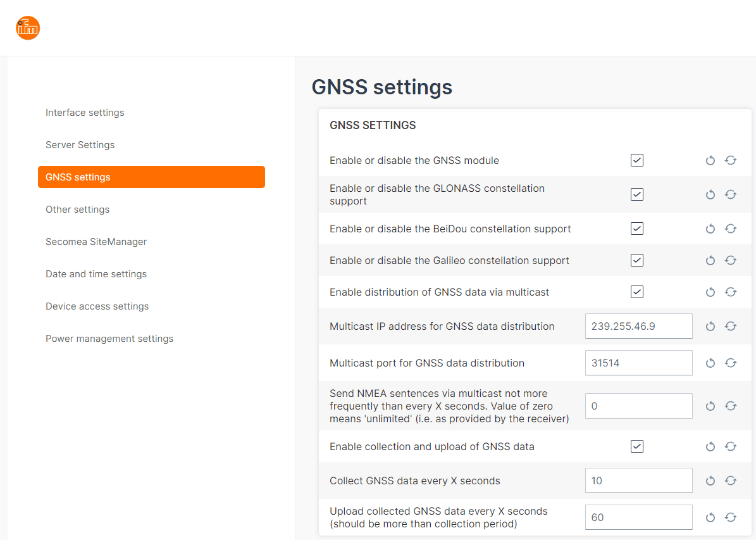
Task: Click reset icon for BeiDou constellation row
Action: click(710, 229)
